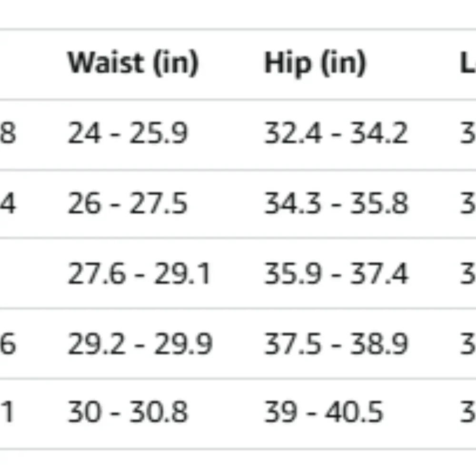Click the 8 in the first row
Viewport: 476px width, 476px height.
8,133
